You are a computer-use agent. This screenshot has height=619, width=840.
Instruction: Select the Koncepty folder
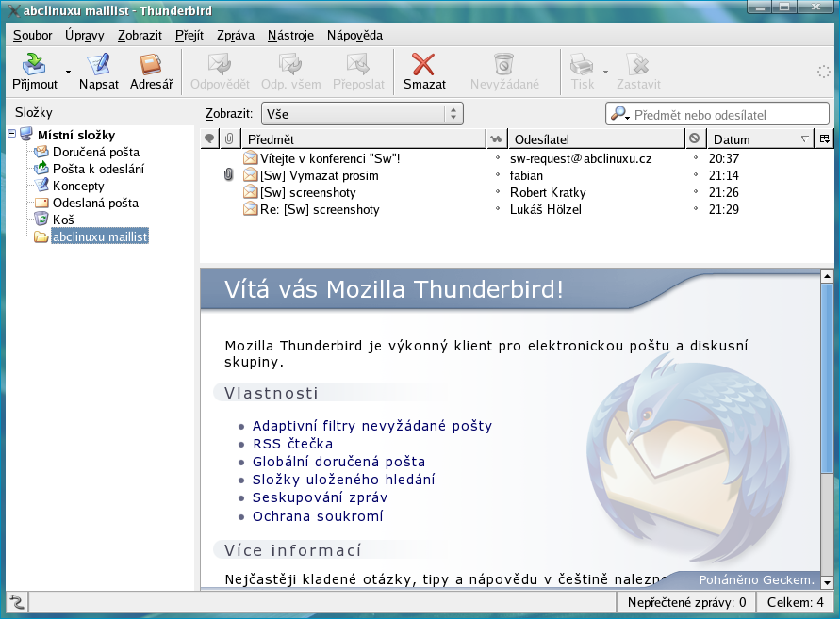point(78,187)
